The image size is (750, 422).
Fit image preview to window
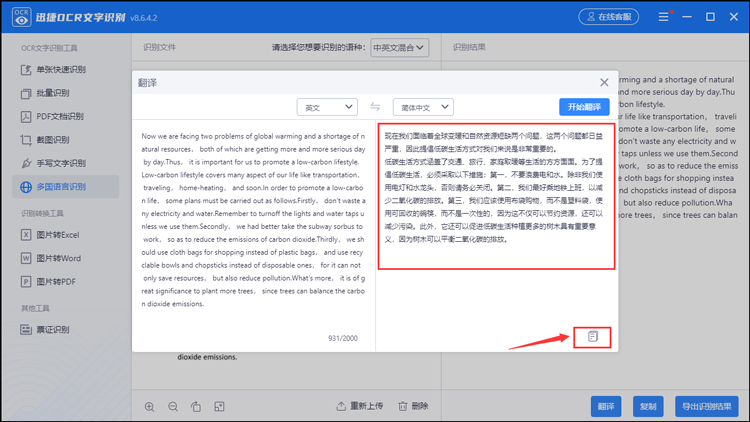(219, 407)
